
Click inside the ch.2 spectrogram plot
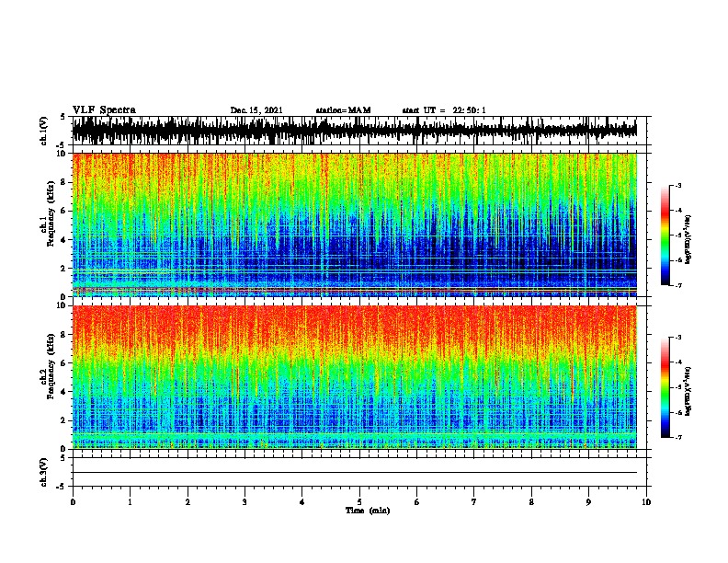click(x=354, y=377)
